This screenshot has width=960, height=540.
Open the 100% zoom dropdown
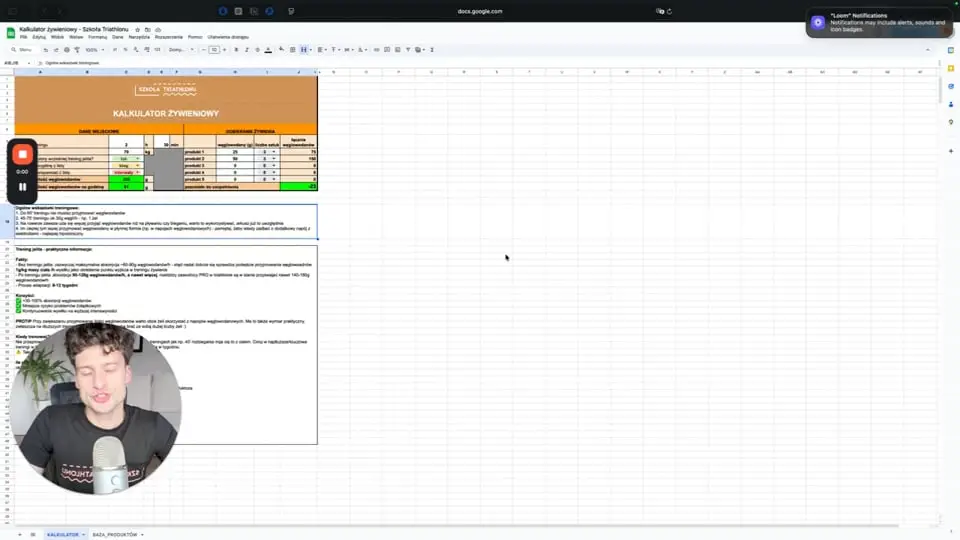pos(95,50)
